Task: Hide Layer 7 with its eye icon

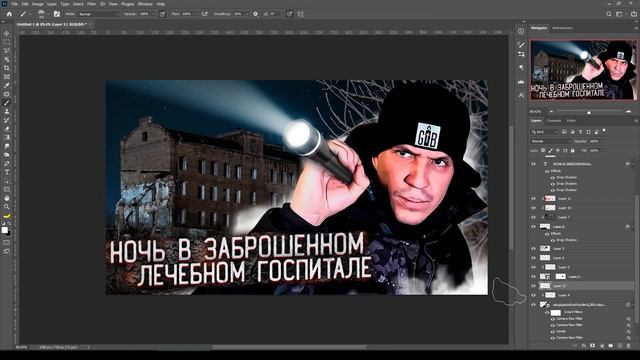Action: [x=533, y=217]
